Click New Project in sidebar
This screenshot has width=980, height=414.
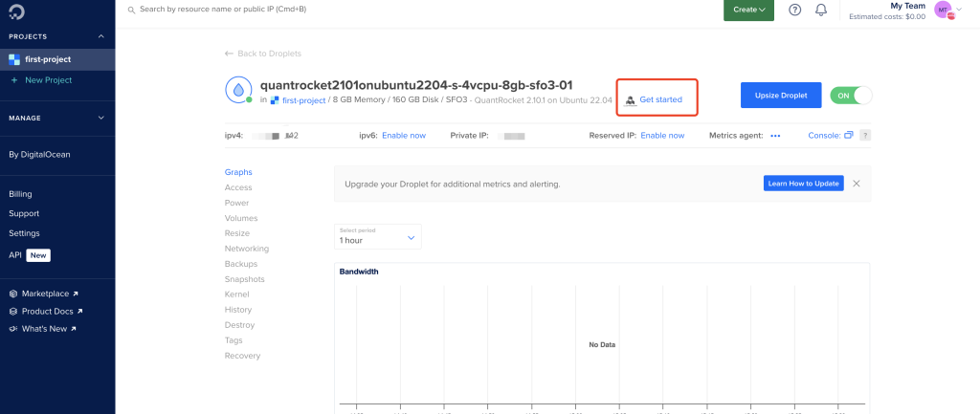point(48,80)
